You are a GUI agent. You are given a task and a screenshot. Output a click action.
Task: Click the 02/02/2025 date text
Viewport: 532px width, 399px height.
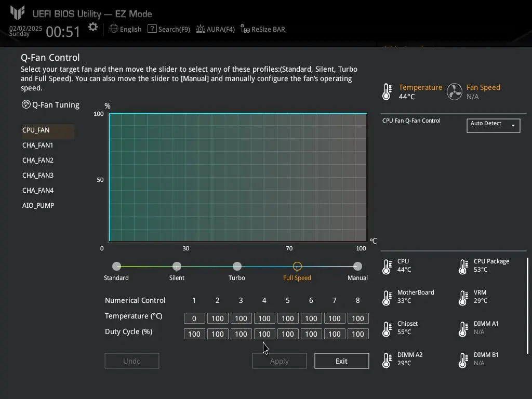coord(26,28)
